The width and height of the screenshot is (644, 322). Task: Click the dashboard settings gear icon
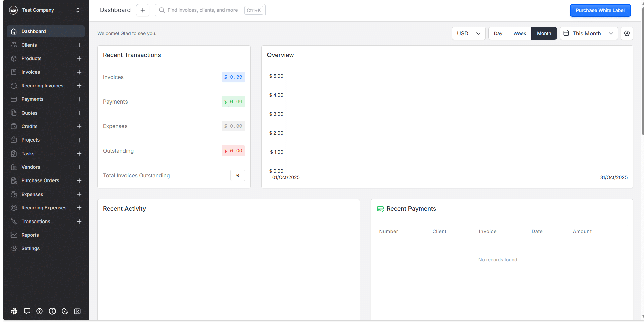(627, 33)
